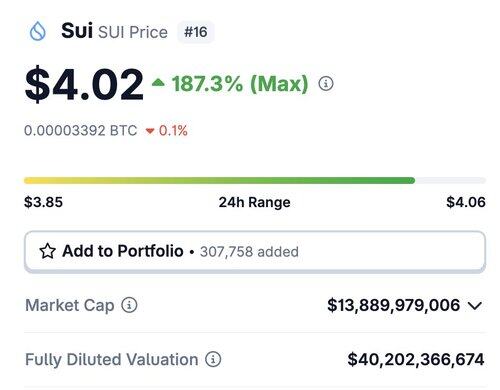
Task: Click the star icon in Add to Portfolio
Action: pos(48,251)
